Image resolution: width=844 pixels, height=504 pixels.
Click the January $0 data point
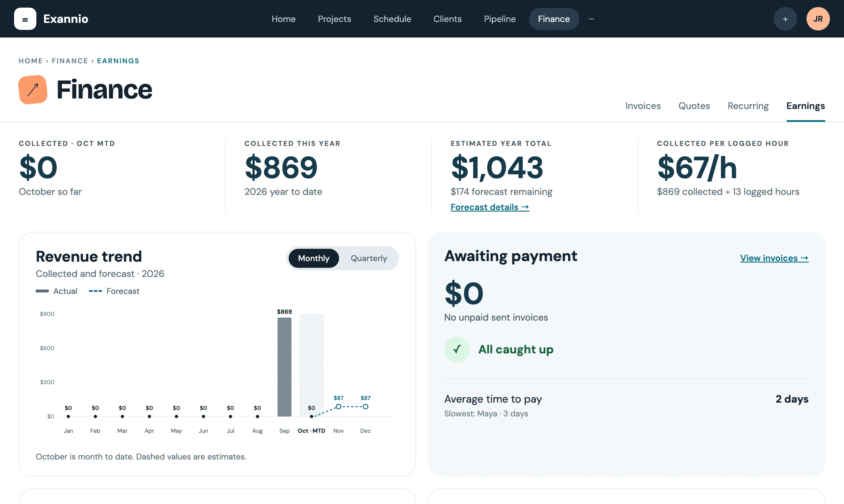click(x=68, y=416)
